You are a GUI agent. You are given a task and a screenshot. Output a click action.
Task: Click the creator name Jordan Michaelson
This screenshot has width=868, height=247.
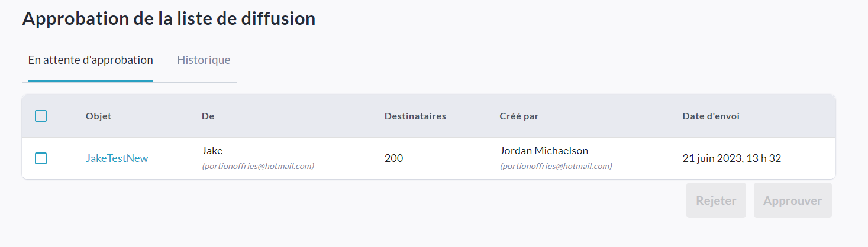point(544,151)
